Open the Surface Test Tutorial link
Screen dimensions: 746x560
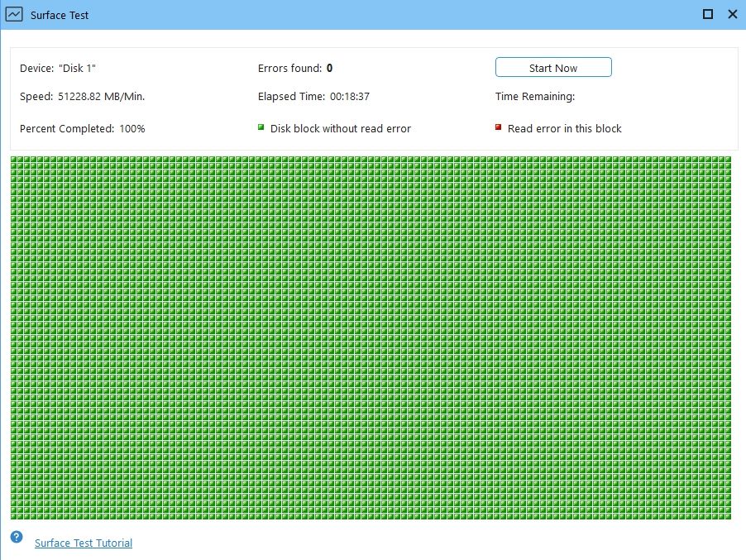(84, 543)
